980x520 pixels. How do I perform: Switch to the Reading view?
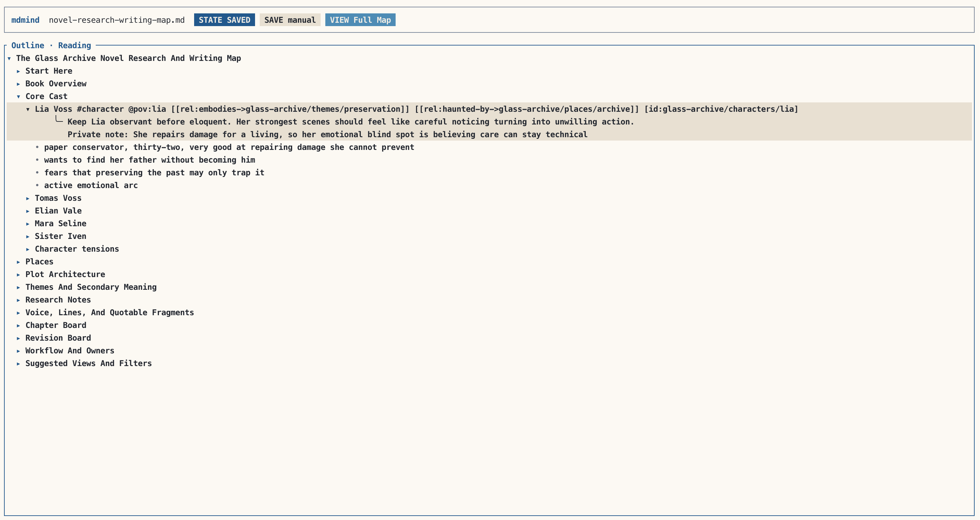click(x=74, y=45)
